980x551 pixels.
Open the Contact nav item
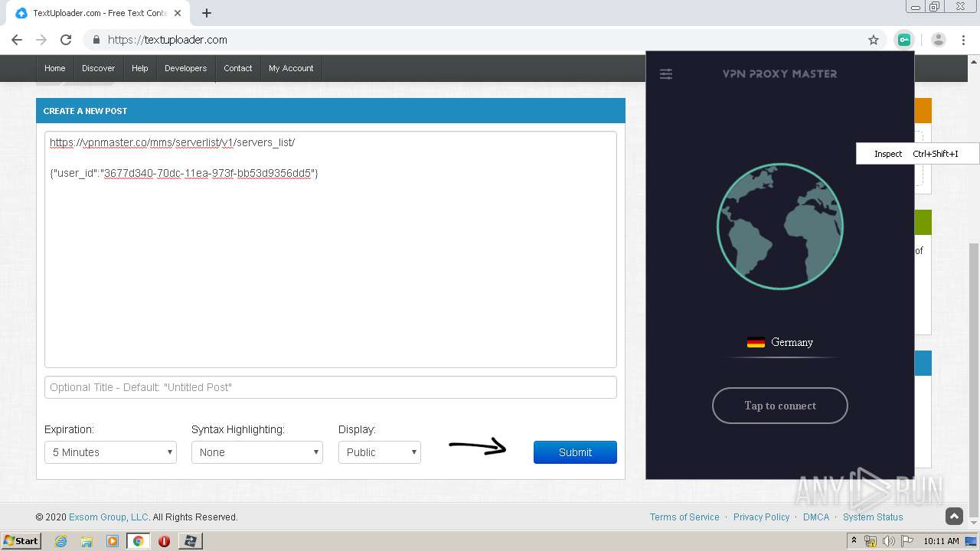tap(237, 68)
